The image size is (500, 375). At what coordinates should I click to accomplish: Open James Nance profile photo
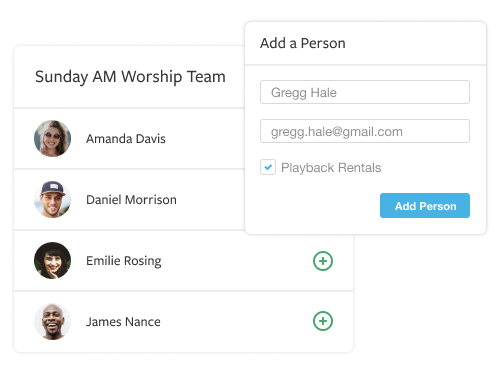point(53,321)
